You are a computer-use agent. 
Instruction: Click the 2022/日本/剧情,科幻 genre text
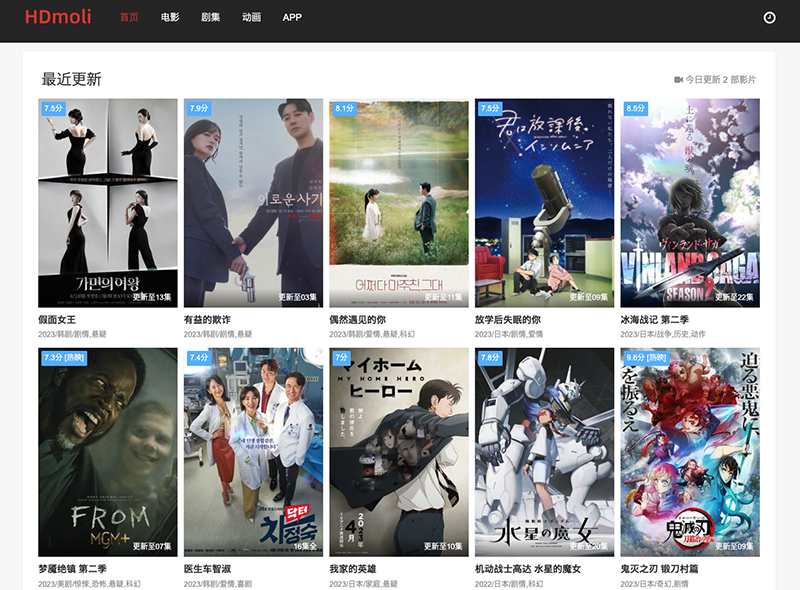tap(509, 583)
